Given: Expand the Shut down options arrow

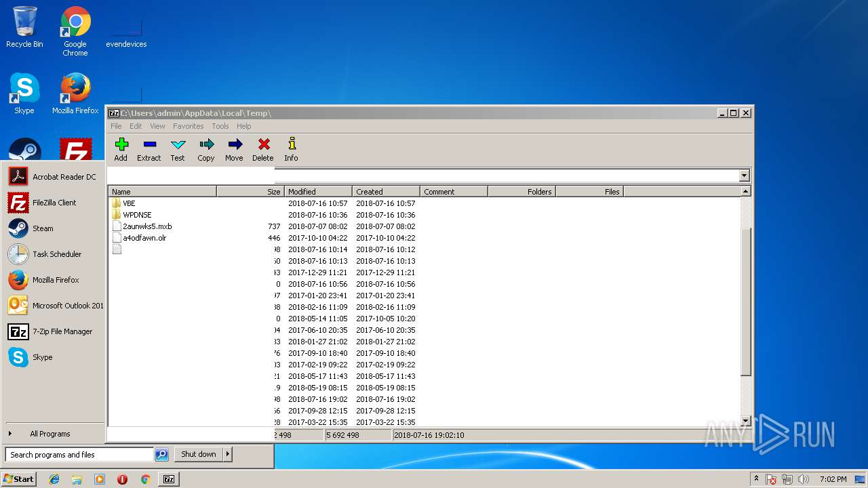Looking at the screenshot, I should pos(228,454).
